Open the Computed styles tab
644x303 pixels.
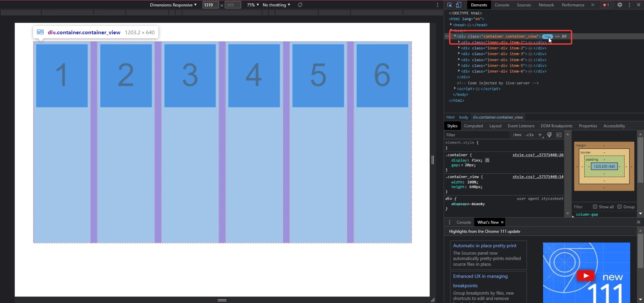(x=473, y=126)
